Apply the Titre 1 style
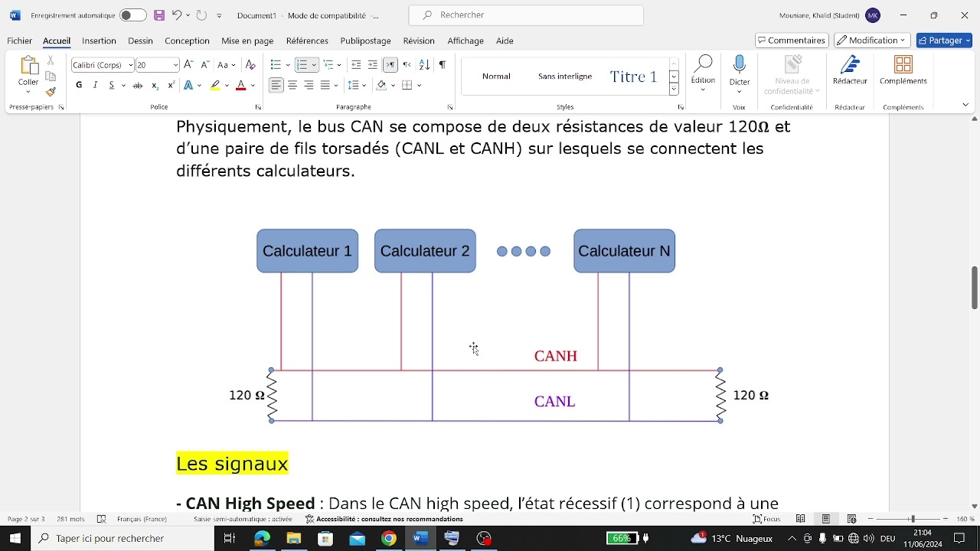Viewport: 980px width, 551px height. [x=633, y=76]
